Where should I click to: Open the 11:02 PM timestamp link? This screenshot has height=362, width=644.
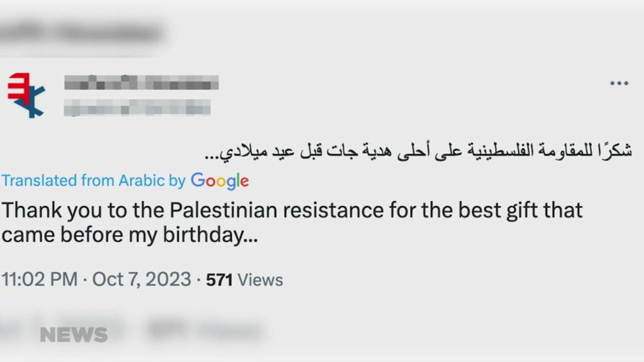[x=39, y=279]
